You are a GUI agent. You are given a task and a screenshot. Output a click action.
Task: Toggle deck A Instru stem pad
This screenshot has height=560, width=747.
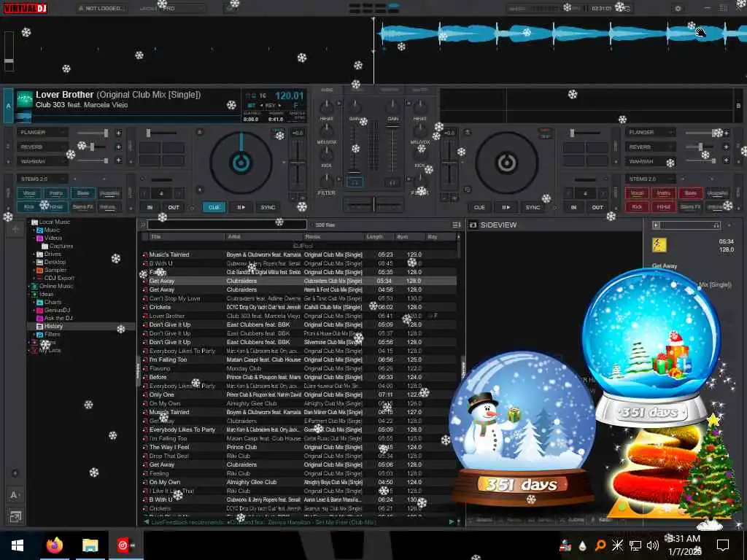click(55, 192)
